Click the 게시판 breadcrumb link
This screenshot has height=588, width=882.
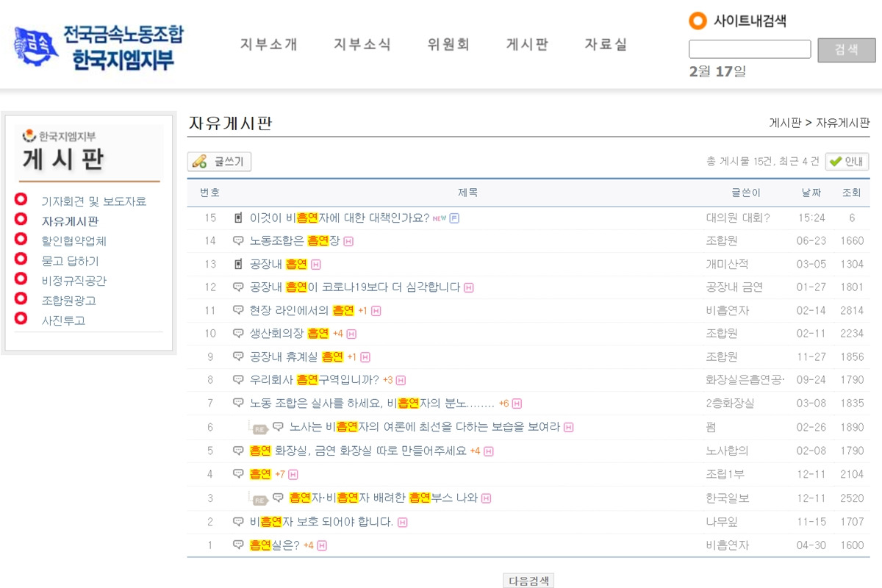[785, 123]
